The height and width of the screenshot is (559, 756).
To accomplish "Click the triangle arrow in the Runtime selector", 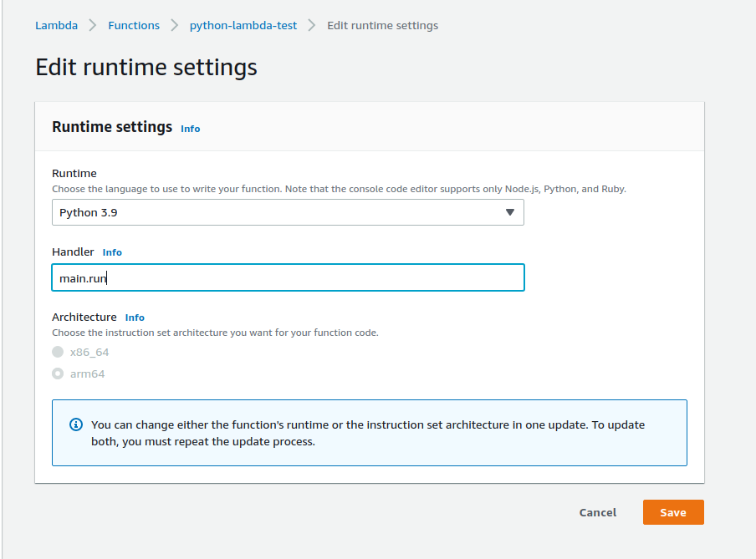I will pos(510,212).
